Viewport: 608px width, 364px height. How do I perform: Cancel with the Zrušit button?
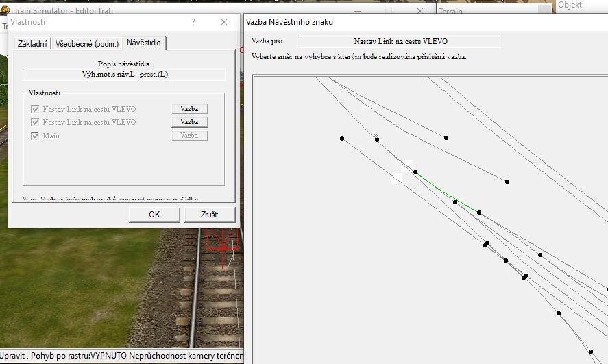tap(210, 215)
